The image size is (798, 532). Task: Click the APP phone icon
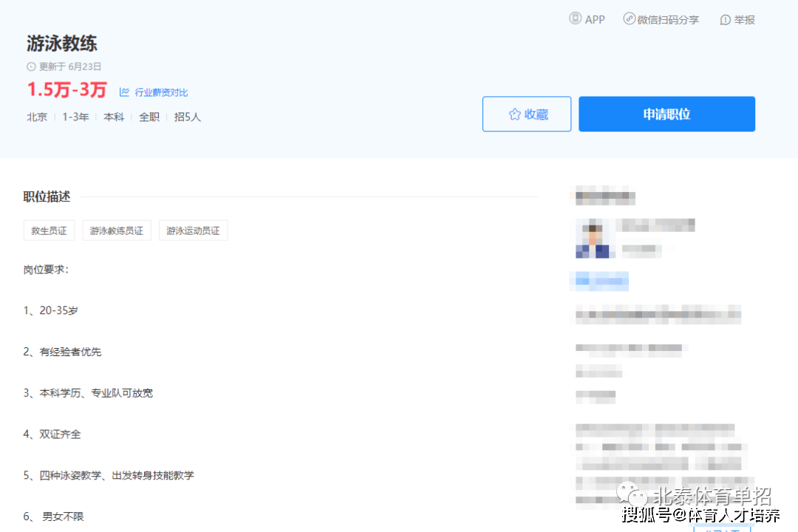point(575,18)
